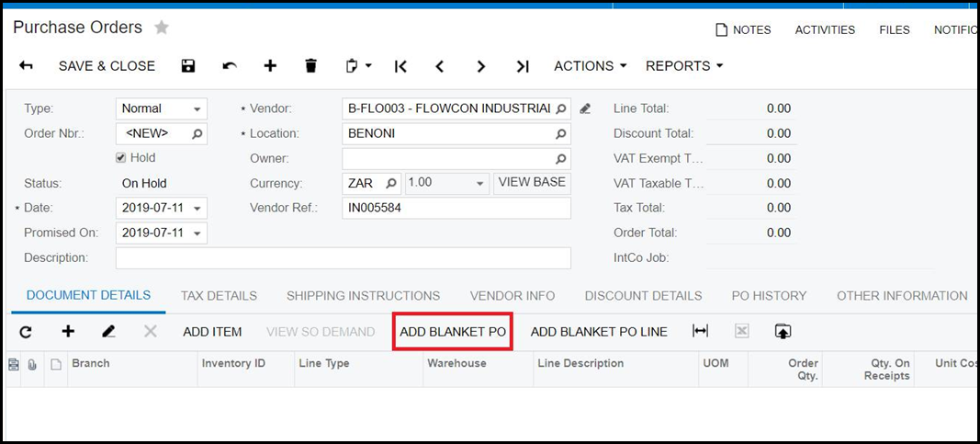Refresh the document details grid
Image resolution: width=980 pixels, height=444 pixels.
point(26,332)
